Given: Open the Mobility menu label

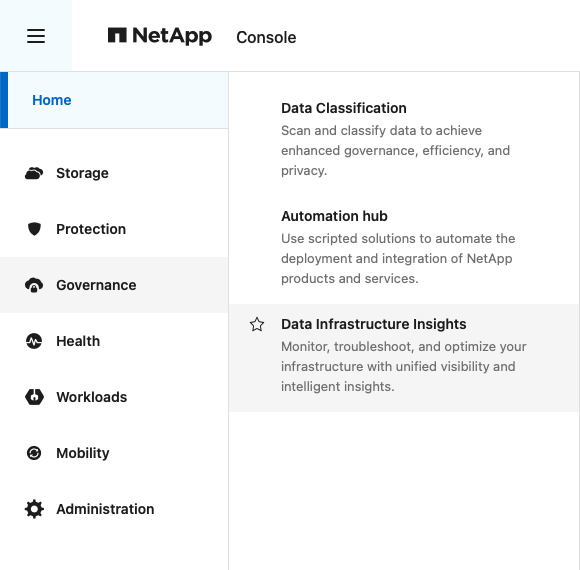Looking at the screenshot, I should pyautogui.click(x=83, y=453).
